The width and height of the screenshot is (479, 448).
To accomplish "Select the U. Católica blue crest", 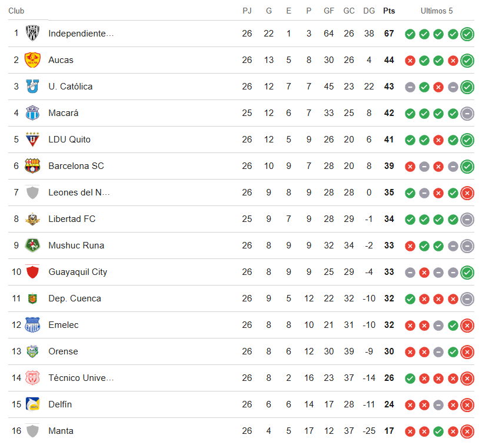I will pyautogui.click(x=32, y=87).
